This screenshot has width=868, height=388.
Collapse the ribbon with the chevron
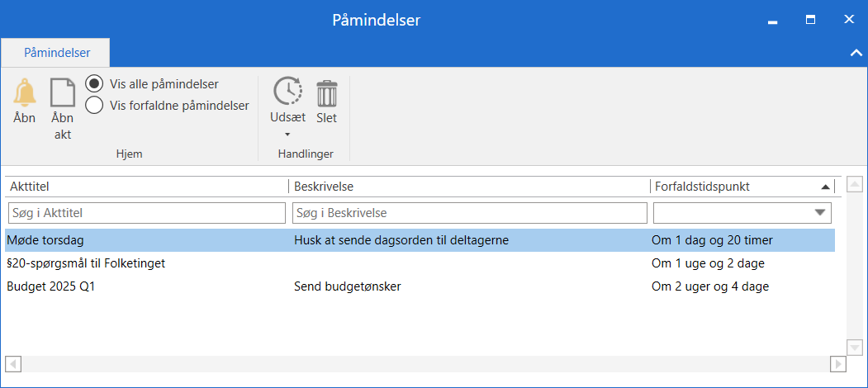(x=856, y=53)
